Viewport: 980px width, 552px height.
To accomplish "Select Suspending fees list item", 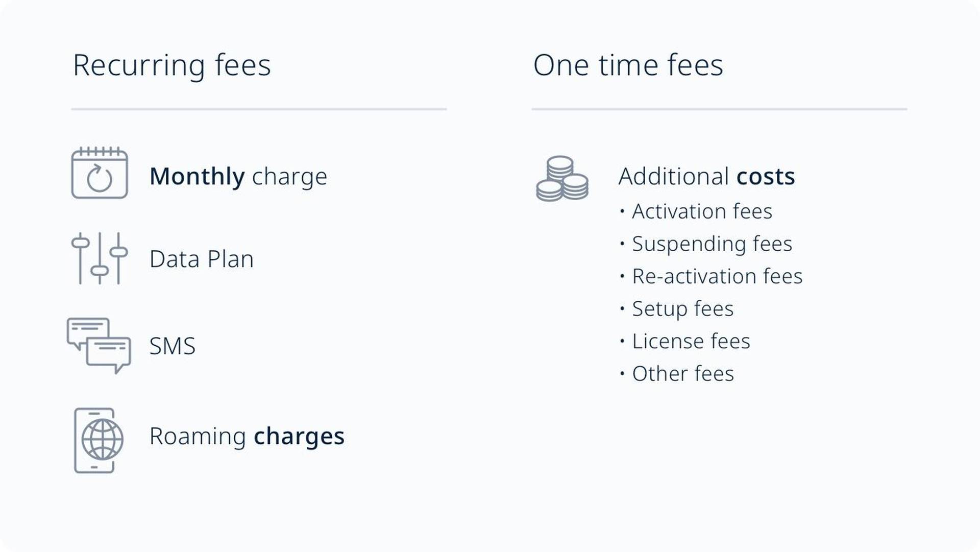I will [x=706, y=244].
